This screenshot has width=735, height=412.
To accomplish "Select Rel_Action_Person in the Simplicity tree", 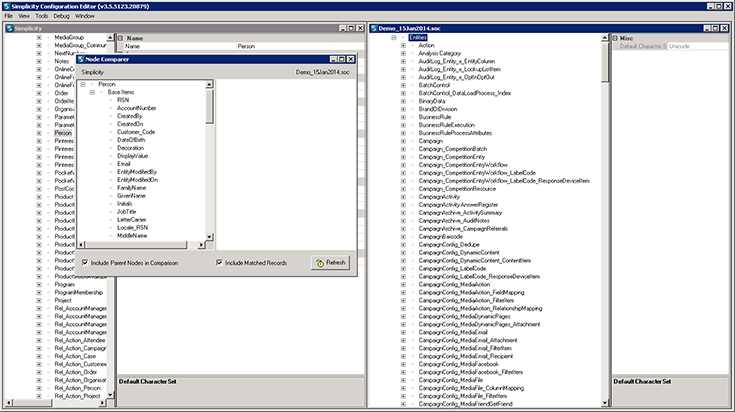I will pos(77,388).
